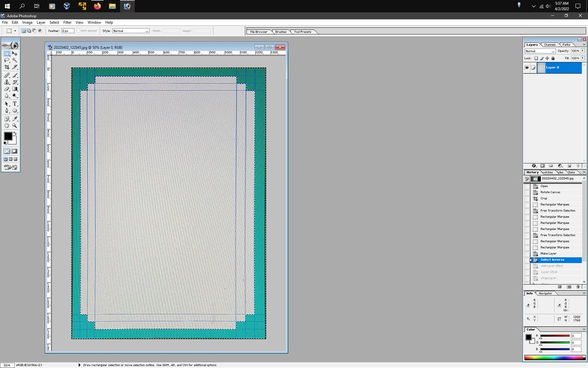
Task: Click the foreground color swatch in toolbox
Action: (x=8, y=136)
